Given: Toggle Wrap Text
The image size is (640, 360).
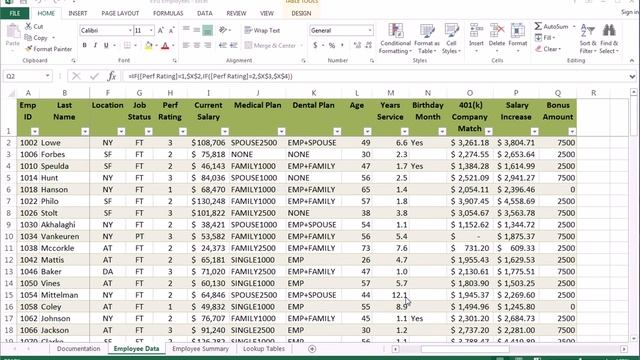Looking at the screenshot, I should pyautogui.click(x=262, y=30).
